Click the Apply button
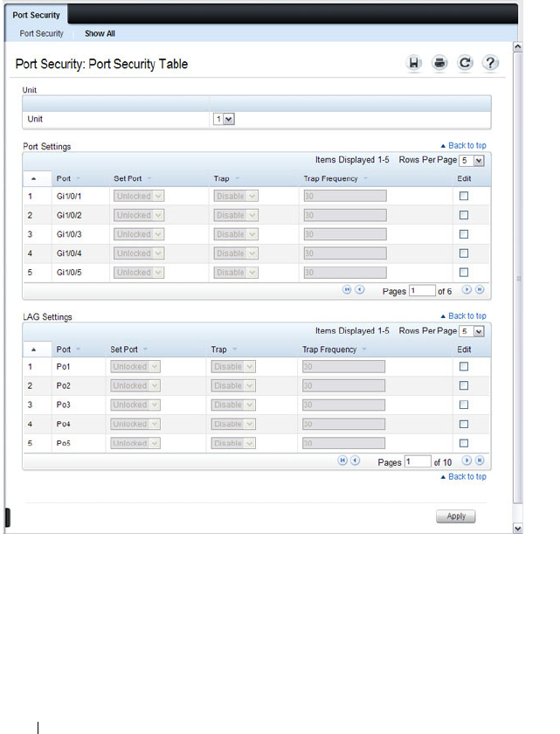Viewport: 560px width, 734px height. tap(456, 516)
